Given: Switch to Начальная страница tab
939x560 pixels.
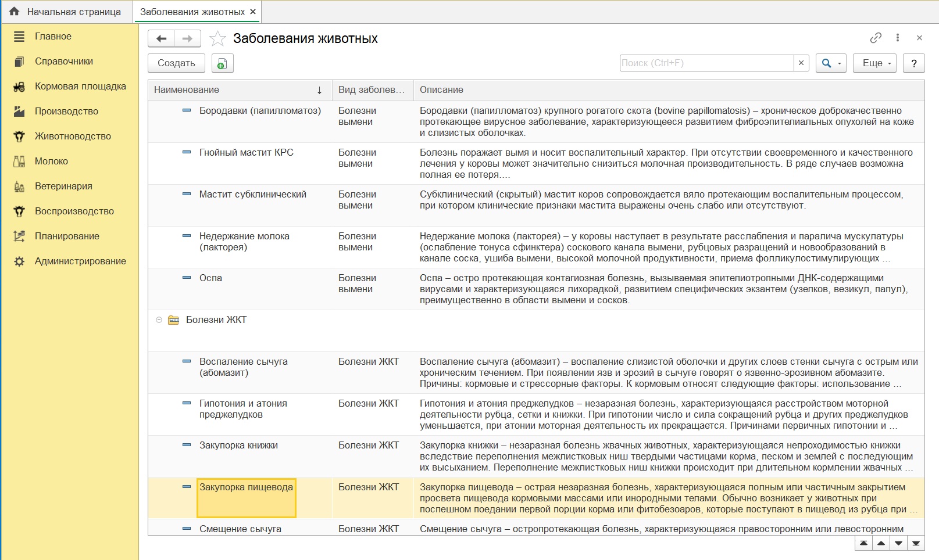Looking at the screenshot, I should (66, 12).
